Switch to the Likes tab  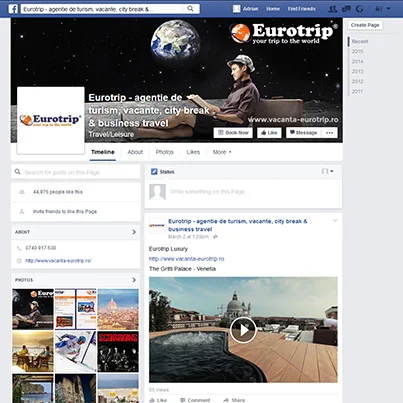(x=193, y=152)
